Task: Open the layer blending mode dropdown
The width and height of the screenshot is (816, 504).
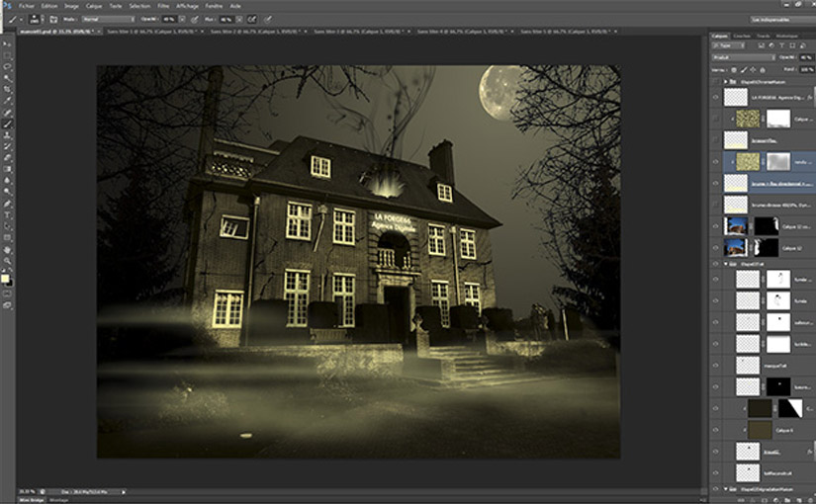Action: point(744,57)
